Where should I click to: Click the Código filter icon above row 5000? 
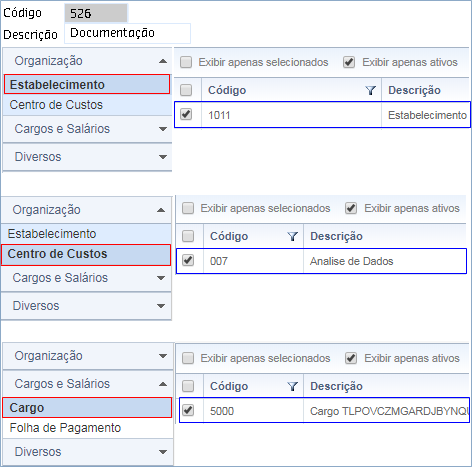pyautogui.click(x=292, y=386)
